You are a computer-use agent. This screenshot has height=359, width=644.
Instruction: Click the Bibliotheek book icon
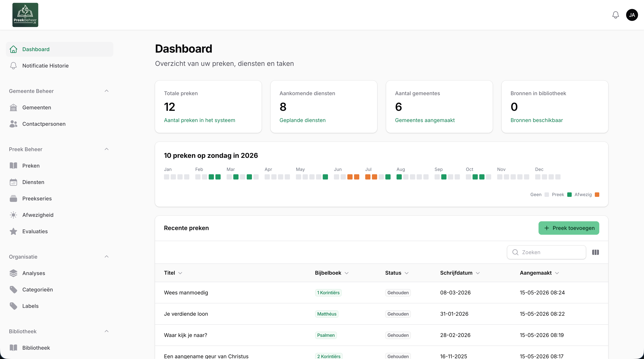tap(13, 348)
